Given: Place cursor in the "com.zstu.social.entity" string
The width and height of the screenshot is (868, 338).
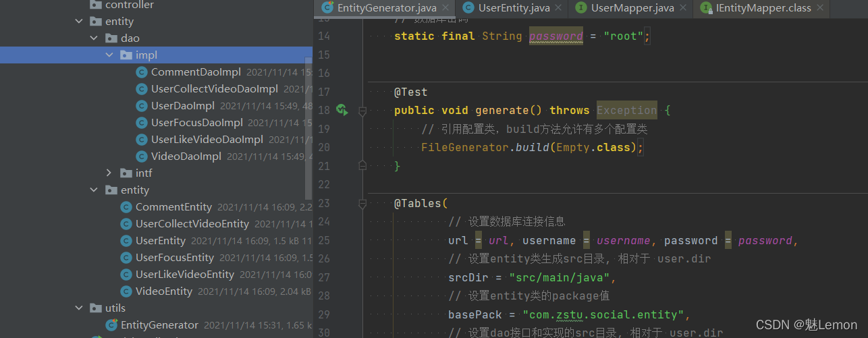Looking at the screenshot, I should pos(597,314).
